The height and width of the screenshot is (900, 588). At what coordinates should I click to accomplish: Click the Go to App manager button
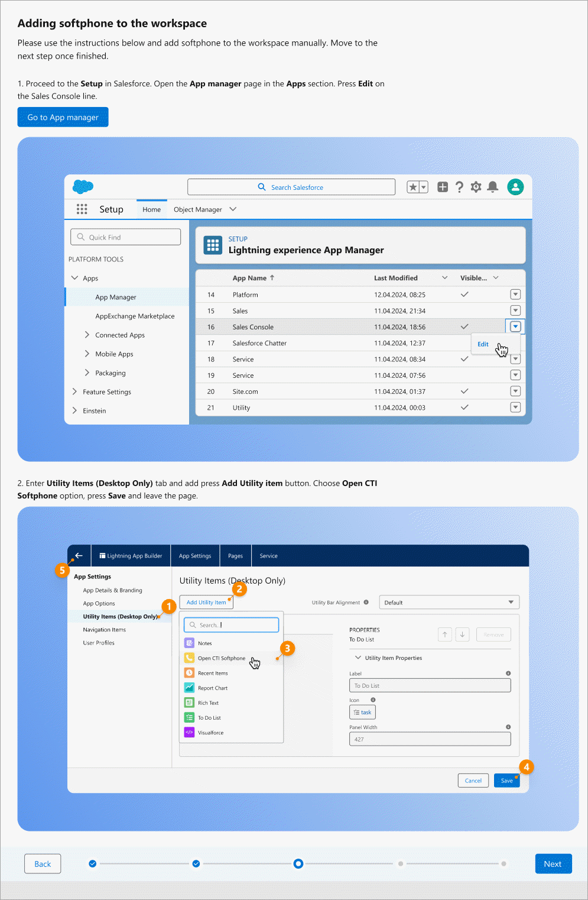coord(63,117)
